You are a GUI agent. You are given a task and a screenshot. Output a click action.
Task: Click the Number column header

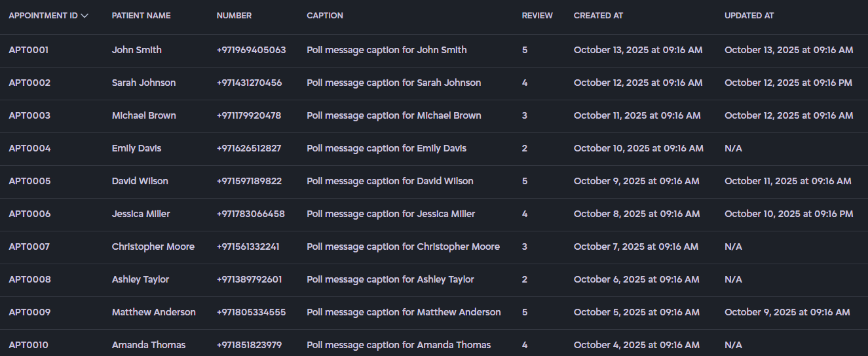(x=234, y=16)
